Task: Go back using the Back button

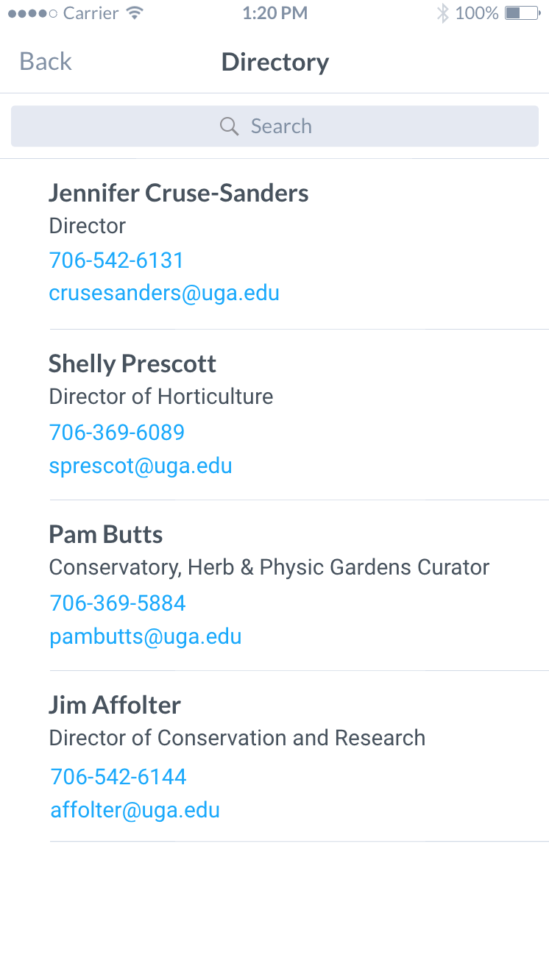Action: [x=46, y=62]
